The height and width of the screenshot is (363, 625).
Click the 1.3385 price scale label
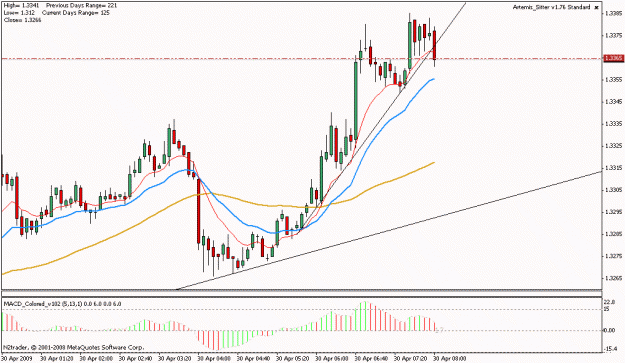(613, 13)
